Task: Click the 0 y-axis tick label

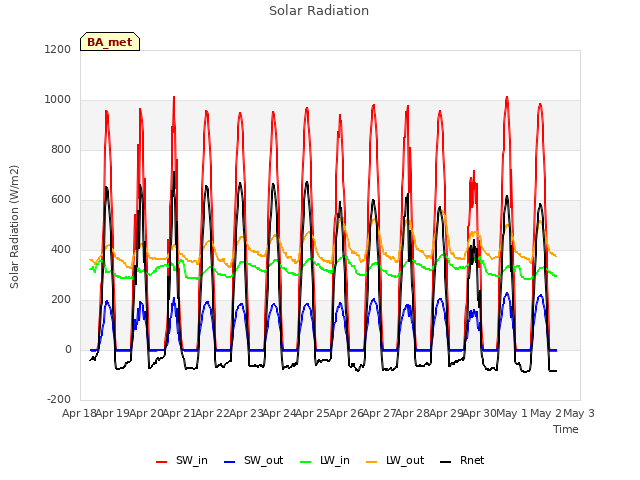Action: click(x=68, y=349)
